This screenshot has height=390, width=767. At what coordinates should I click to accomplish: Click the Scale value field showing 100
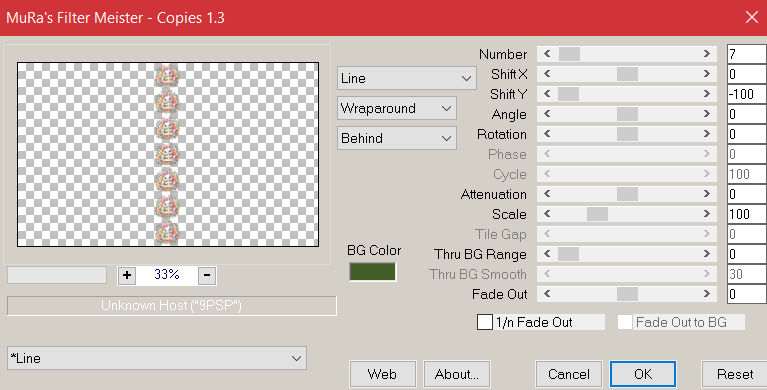[746, 214]
